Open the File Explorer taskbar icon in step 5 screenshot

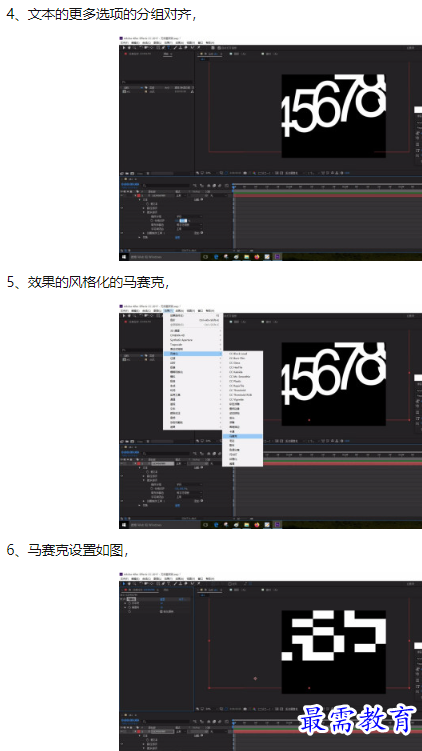[246, 525]
